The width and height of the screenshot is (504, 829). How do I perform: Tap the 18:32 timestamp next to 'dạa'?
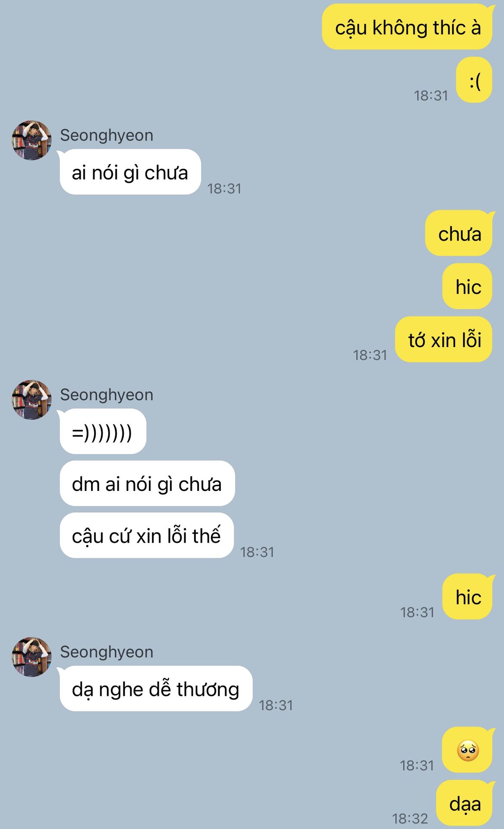click(410, 818)
